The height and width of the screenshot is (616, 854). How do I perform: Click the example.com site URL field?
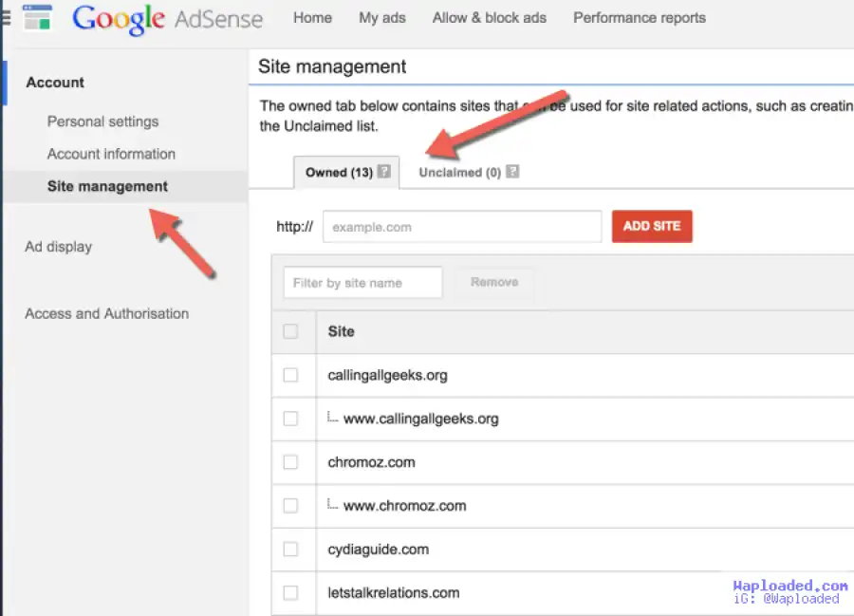click(x=462, y=227)
